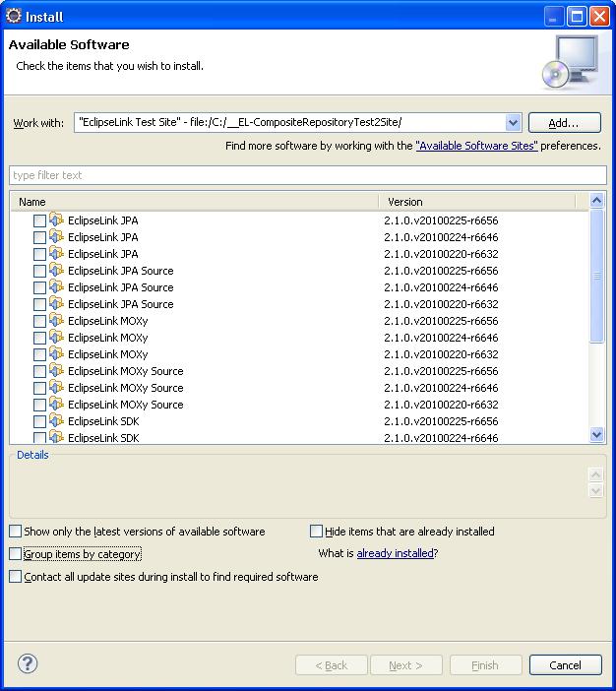Open the already installed link
616x691 pixels.
tap(395, 553)
